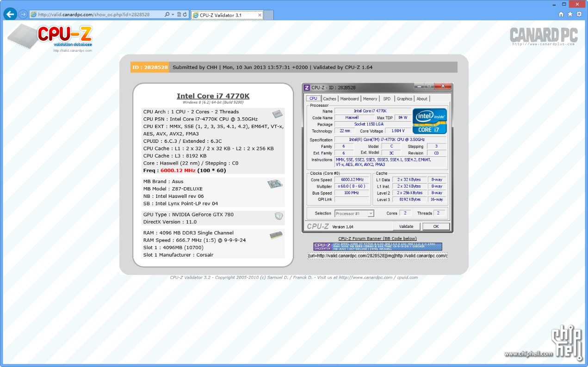Image resolution: width=588 pixels, height=367 pixels.
Task: Click the refresh icon in the address bar
Action: 185,15
